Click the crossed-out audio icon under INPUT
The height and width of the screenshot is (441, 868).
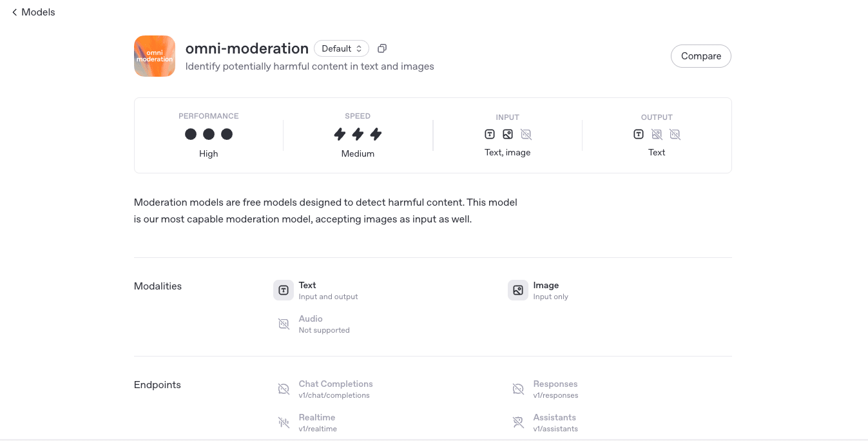click(526, 134)
